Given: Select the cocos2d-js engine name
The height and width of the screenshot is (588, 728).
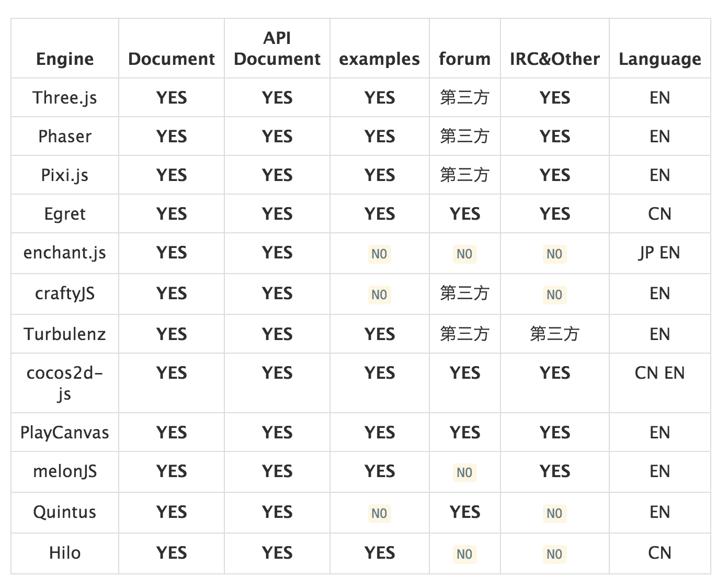Looking at the screenshot, I should click(65, 383).
